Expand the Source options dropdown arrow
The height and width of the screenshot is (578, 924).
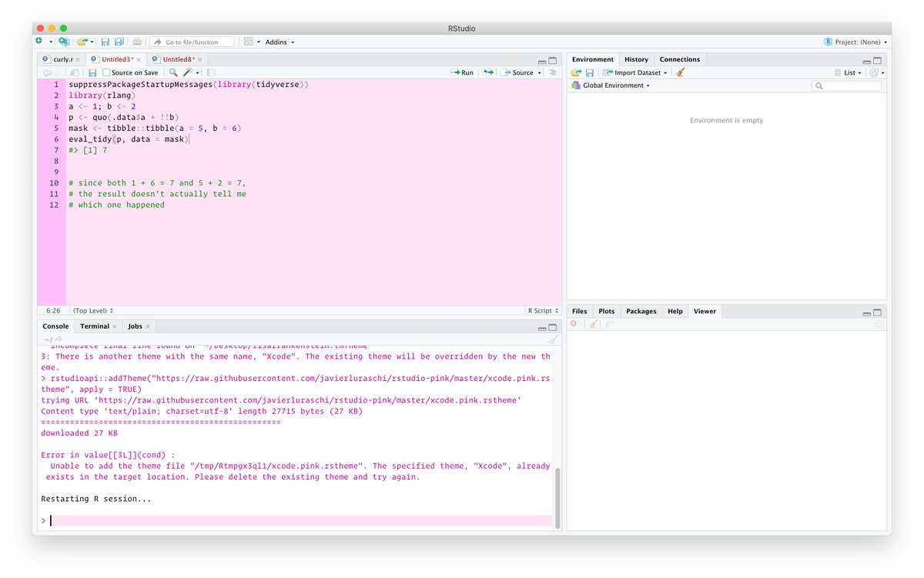point(540,72)
